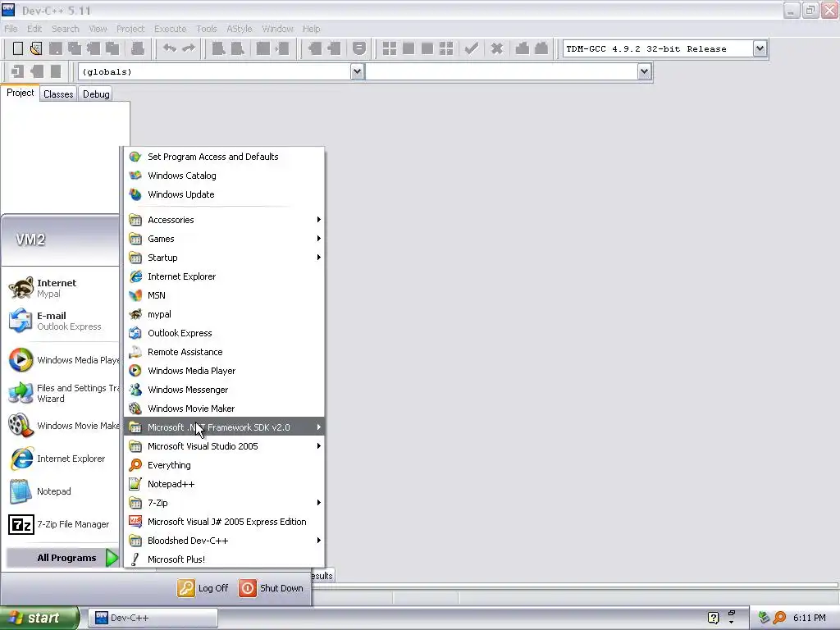
Task: Open the TDM-GCC compiler set dropdown
Action: click(760, 48)
